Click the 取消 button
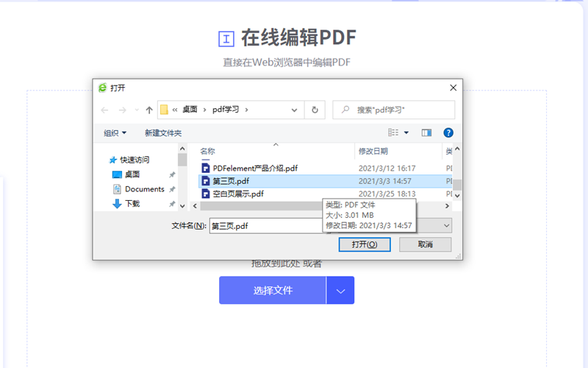This screenshot has width=588, height=368. (x=424, y=244)
